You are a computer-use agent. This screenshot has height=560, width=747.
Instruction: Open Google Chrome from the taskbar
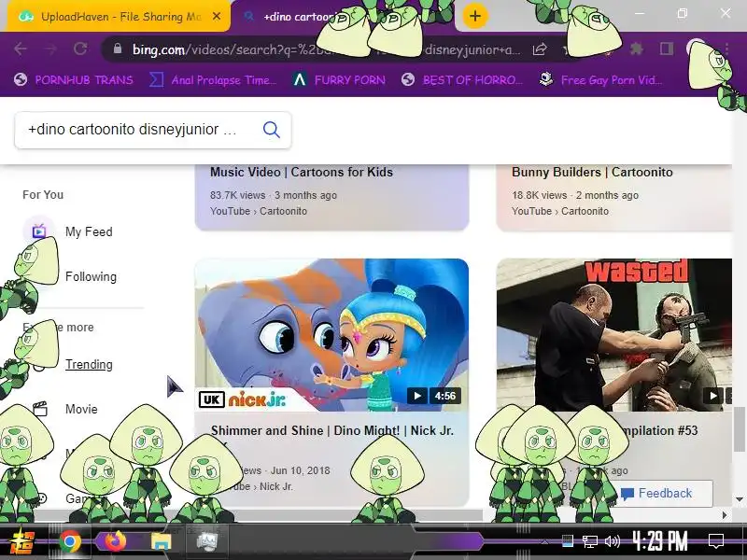(x=70, y=542)
